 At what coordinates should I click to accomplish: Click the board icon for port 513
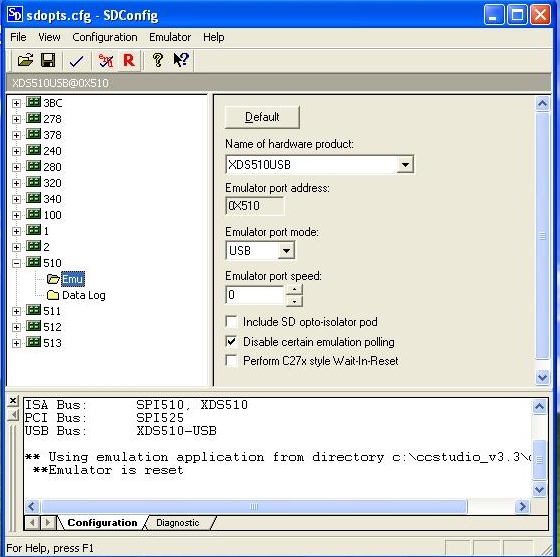click(34, 342)
